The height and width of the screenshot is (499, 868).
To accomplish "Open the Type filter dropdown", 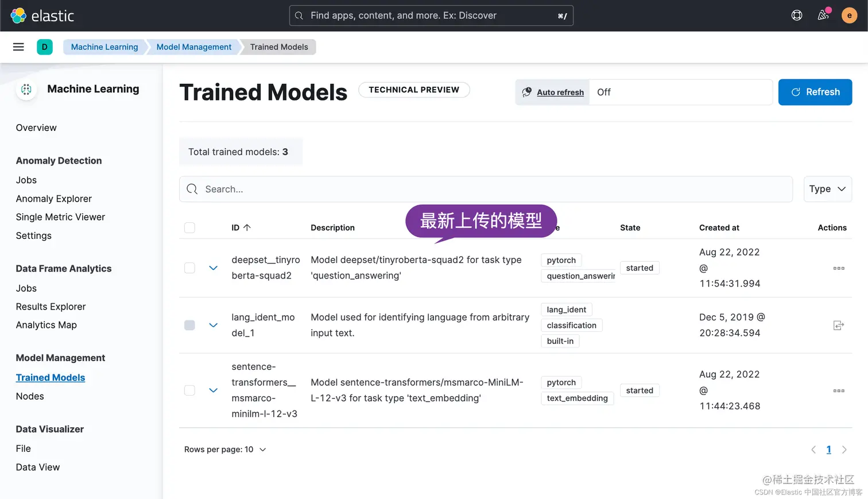I will (827, 189).
